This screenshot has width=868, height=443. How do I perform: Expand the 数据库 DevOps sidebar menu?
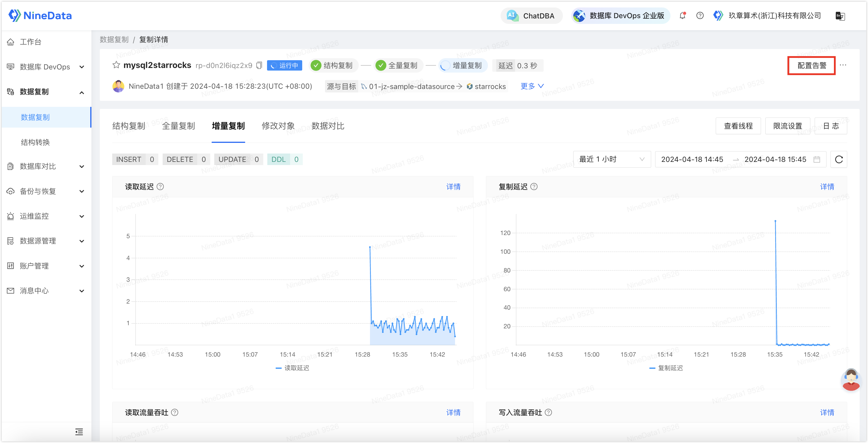point(46,67)
